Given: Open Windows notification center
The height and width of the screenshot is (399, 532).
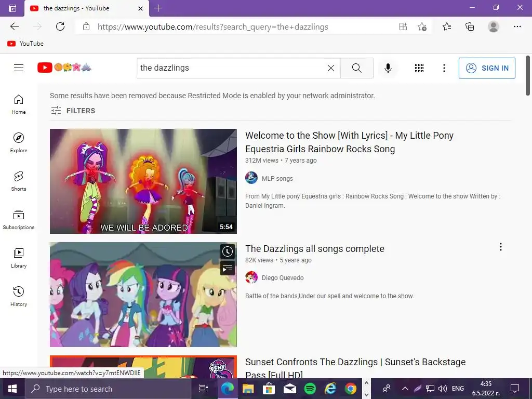Looking at the screenshot, I should click(515, 389).
